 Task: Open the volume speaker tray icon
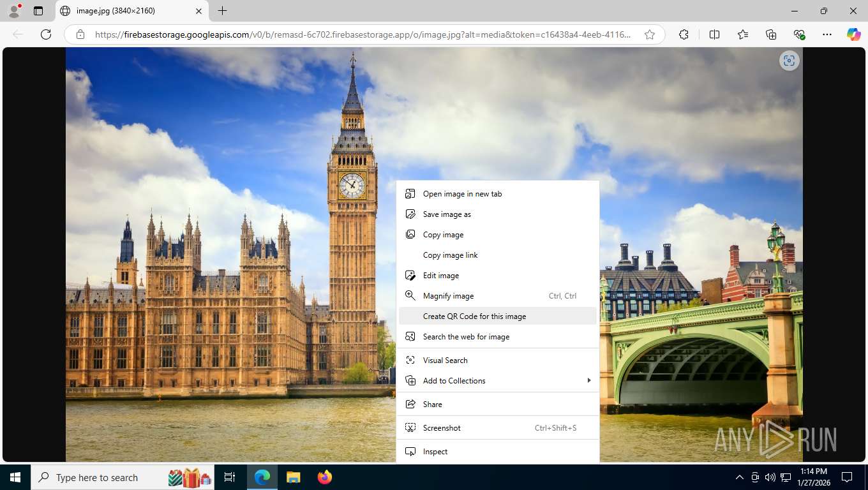click(x=770, y=477)
